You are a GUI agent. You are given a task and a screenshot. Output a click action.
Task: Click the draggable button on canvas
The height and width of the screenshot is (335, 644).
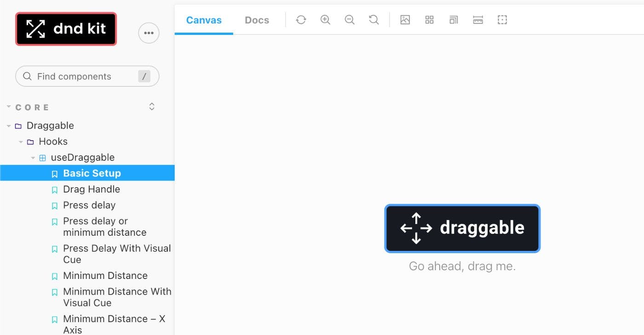[x=462, y=228]
